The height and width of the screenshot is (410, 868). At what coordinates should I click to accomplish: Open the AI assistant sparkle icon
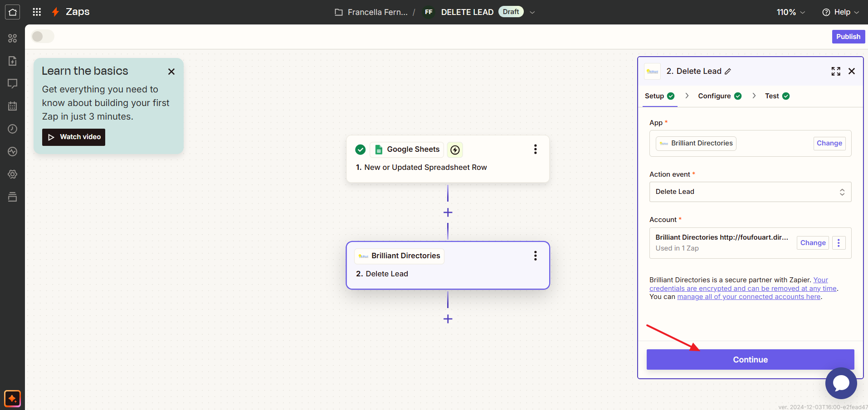coord(12,399)
